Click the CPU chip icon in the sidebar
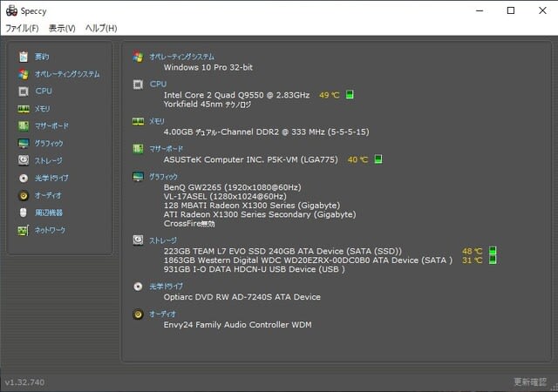Screen dimensions: 558x392 coord(24,91)
